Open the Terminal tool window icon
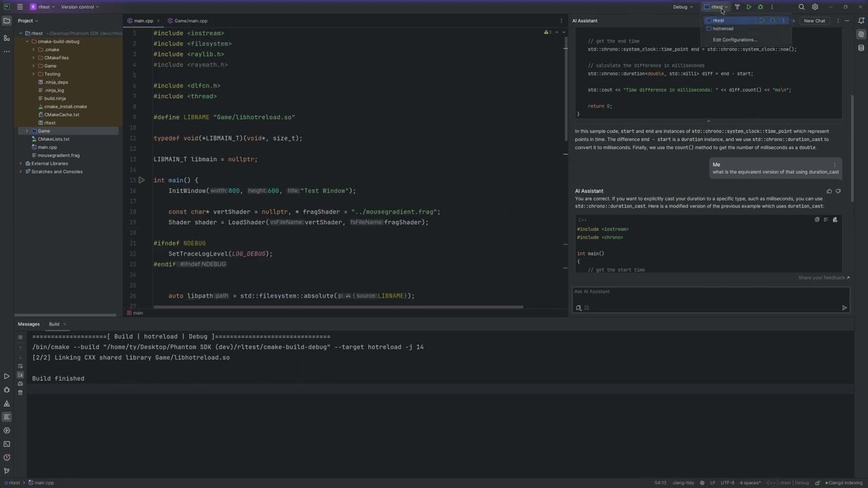The height and width of the screenshot is (488, 868). [x=7, y=444]
